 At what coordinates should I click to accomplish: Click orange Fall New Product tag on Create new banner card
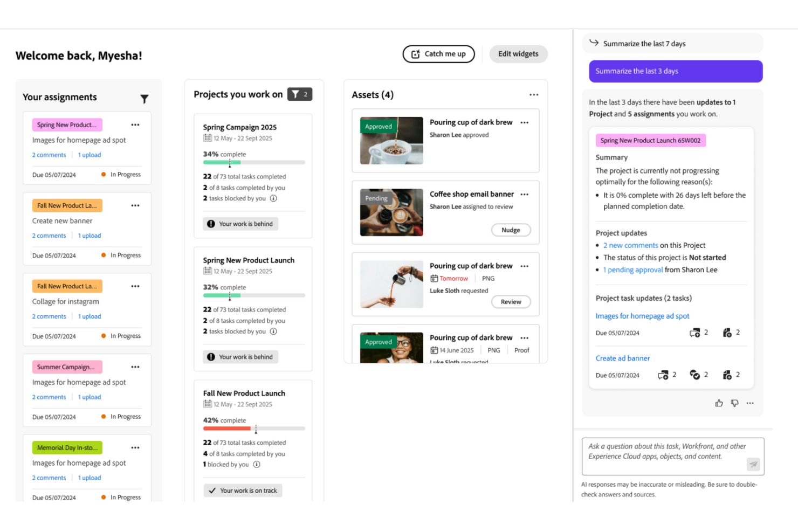click(x=67, y=206)
